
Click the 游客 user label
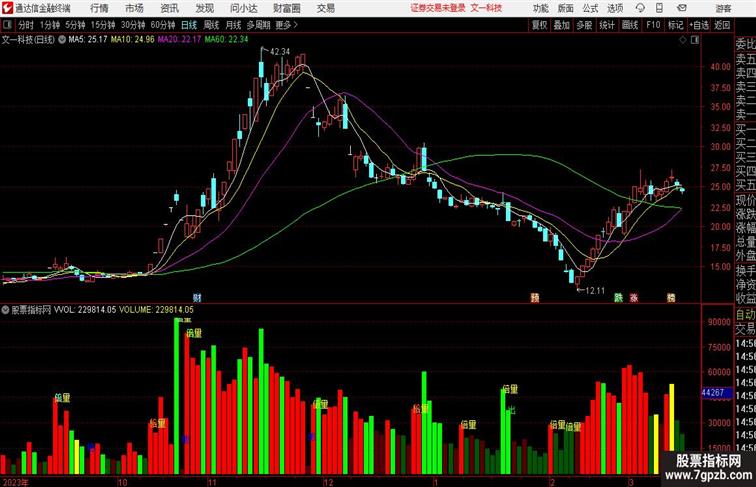pyautogui.click(x=723, y=8)
